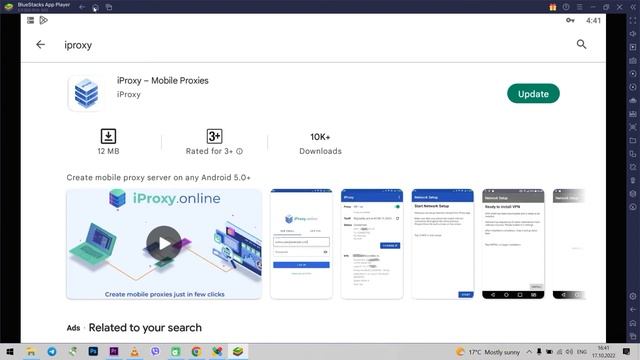640x360 pixels.
Task: Open the Windows Start button
Action: pyautogui.click(x=10, y=351)
